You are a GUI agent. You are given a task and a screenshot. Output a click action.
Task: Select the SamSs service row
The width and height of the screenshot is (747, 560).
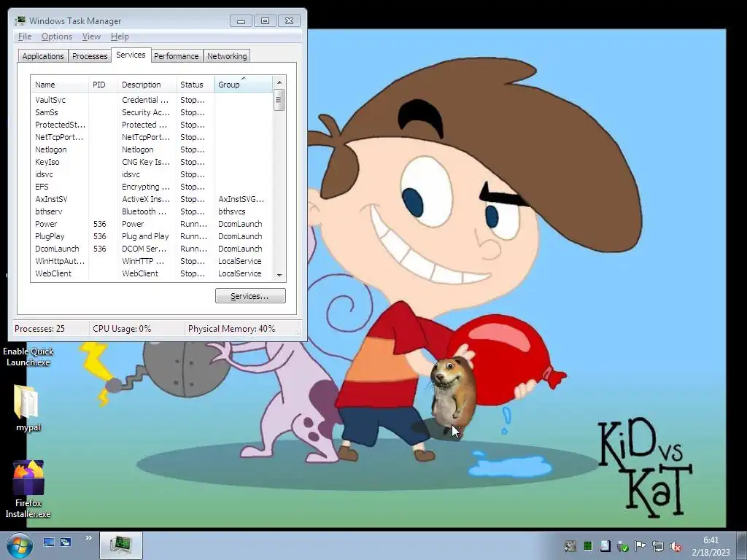click(152, 112)
